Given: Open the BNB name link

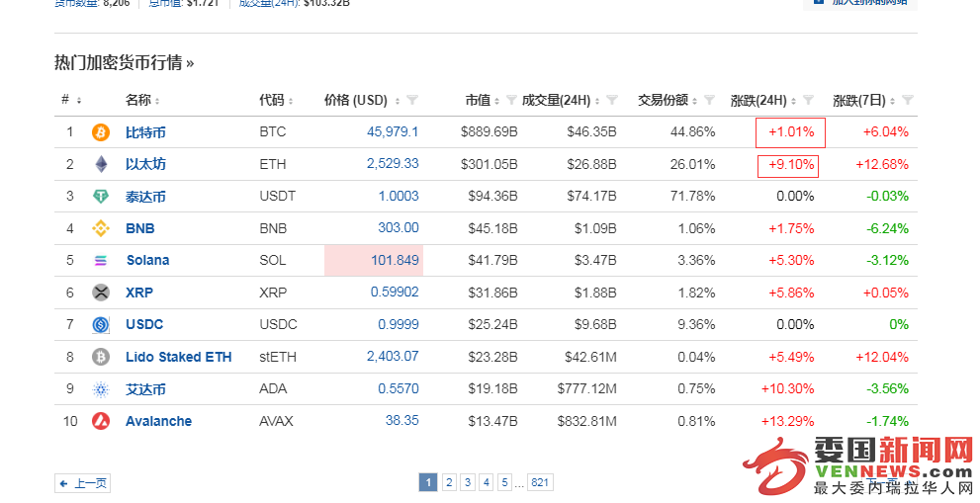Looking at the screenshot, I should point(140,228).
